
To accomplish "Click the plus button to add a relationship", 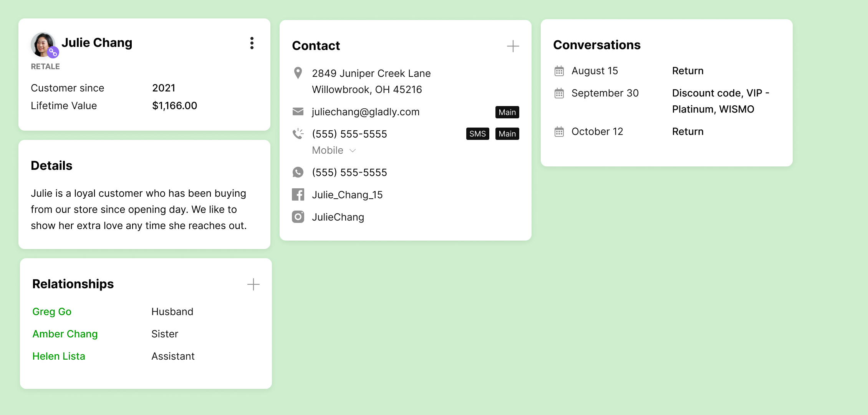I will [x=253, y=285].
